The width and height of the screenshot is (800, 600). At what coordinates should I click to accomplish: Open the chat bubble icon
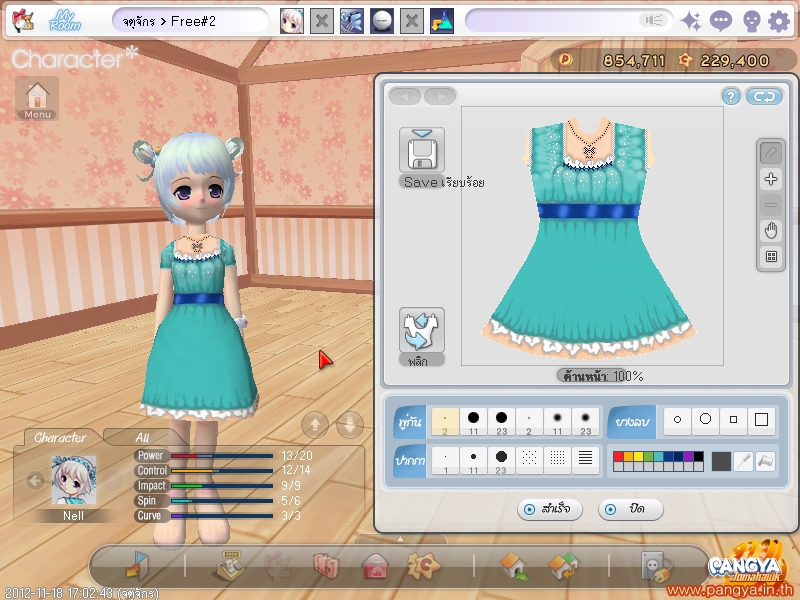pos(721,21)
